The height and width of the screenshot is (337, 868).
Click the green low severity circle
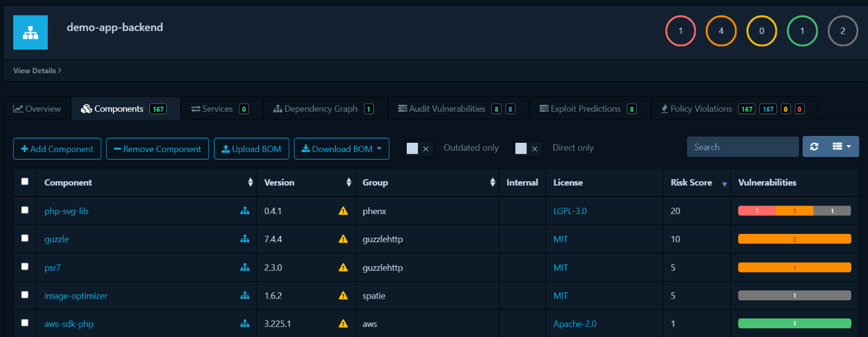pos(802,31)
